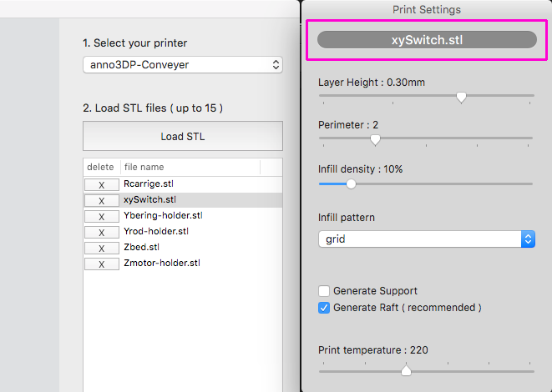Remove Zmotor-holder.stl with X button
This screenshot has height=392, width=552.
pos(101,264)
